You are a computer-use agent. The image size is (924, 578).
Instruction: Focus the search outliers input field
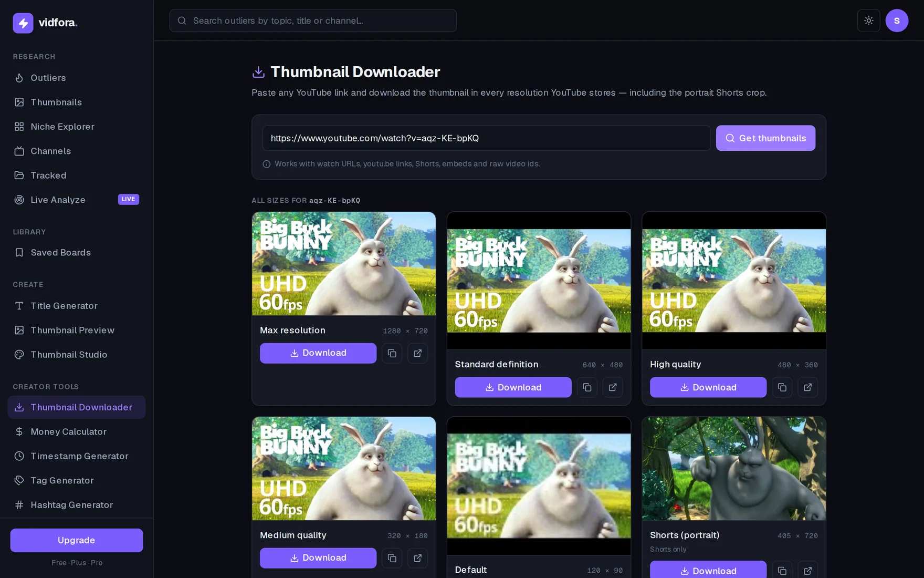(x=313, y=20)
